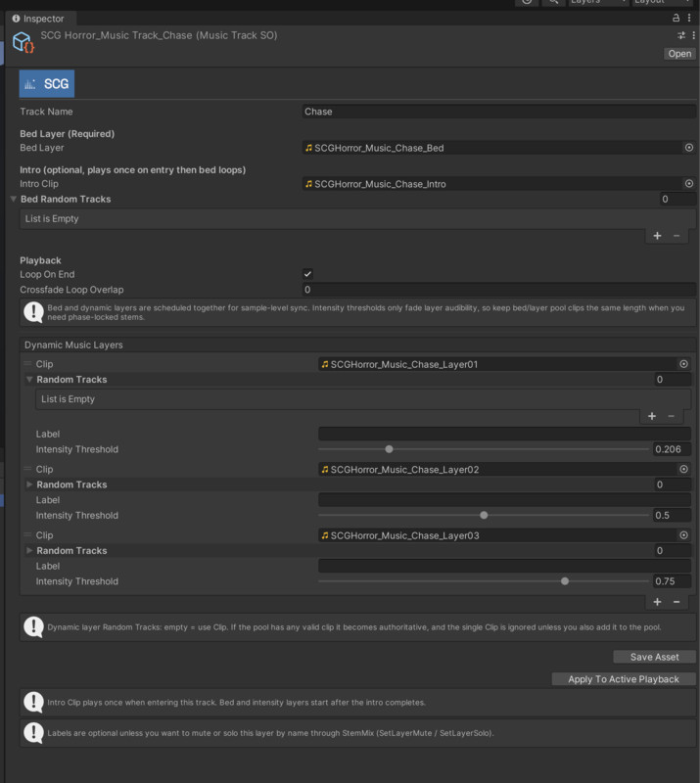The image size is (700, 783).
Task: Edit Layer03 Random Tracks count field
Action: (673, 550)
